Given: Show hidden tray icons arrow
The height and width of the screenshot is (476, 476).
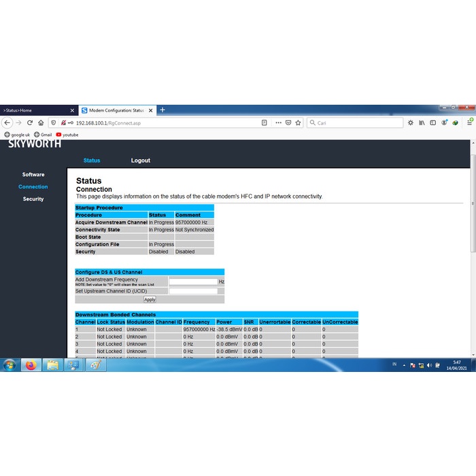Looking at the screenshot, I should 404,365.
